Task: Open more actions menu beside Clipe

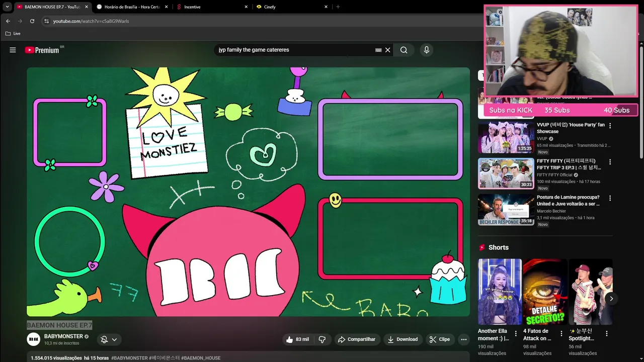Action: (x=464, y=339)
